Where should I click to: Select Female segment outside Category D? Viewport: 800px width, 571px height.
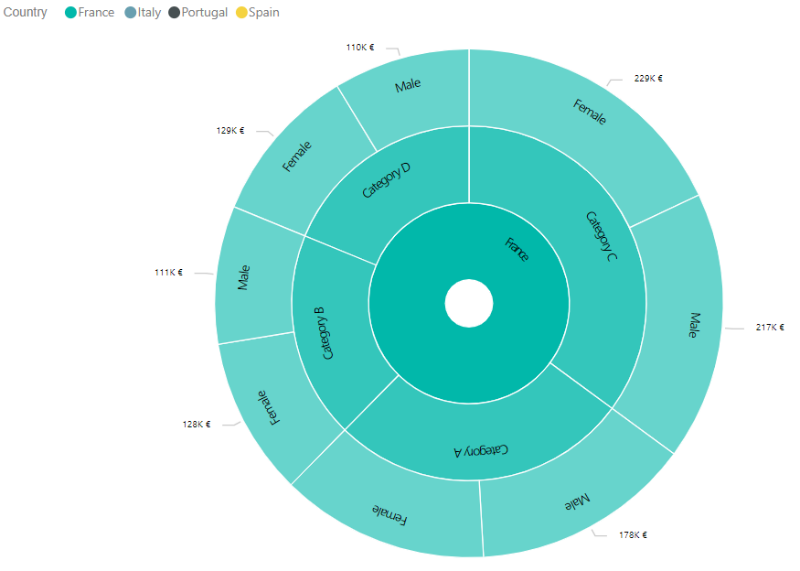297,157
